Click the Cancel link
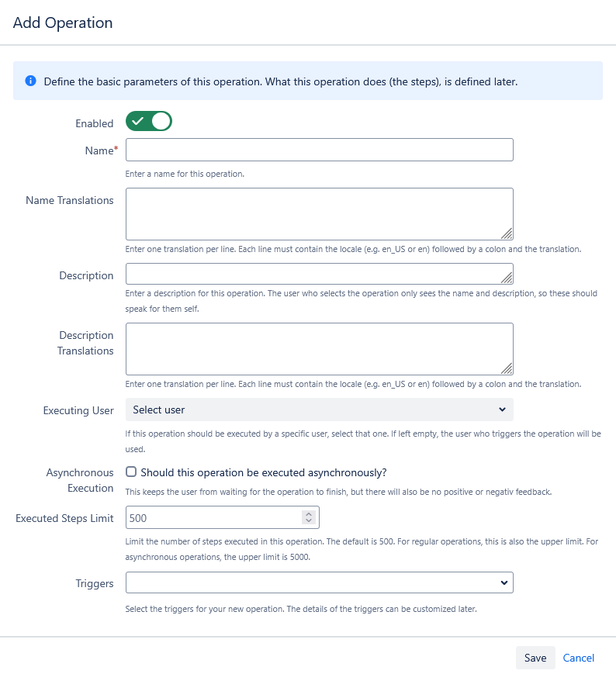This screenshot has width=616, height=674. pos(578,658)
